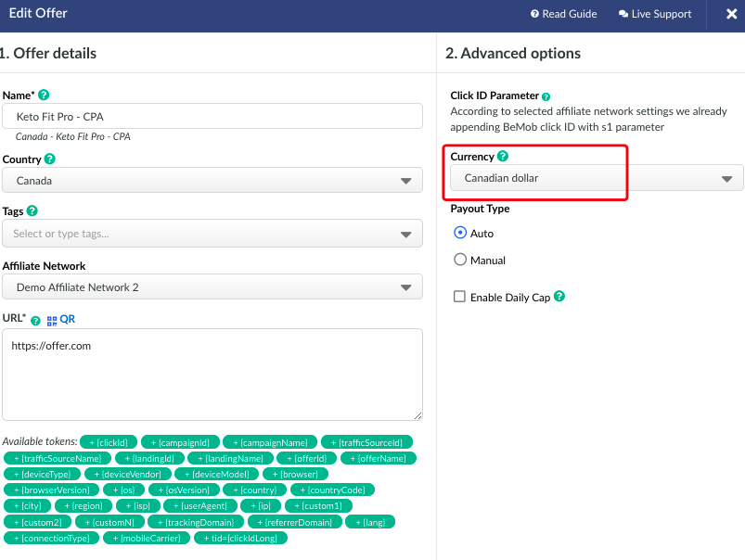
Task: Open the Country dropdown showing Canada
Action: 212,181
